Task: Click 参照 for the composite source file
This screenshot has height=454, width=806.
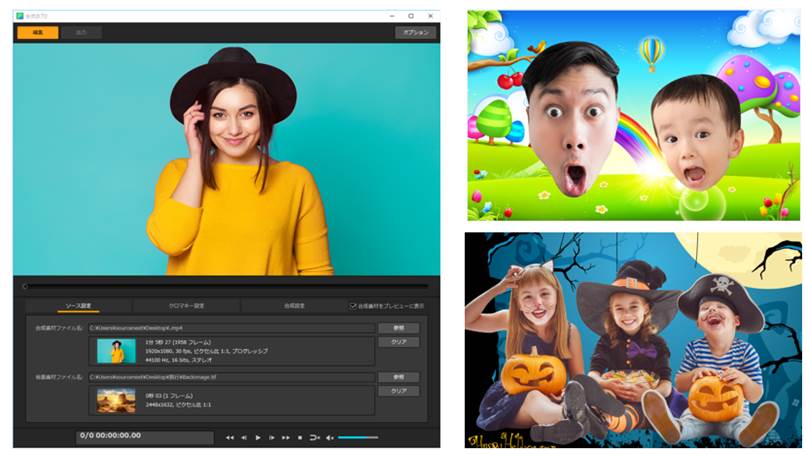Action: [x=397, y=327]
